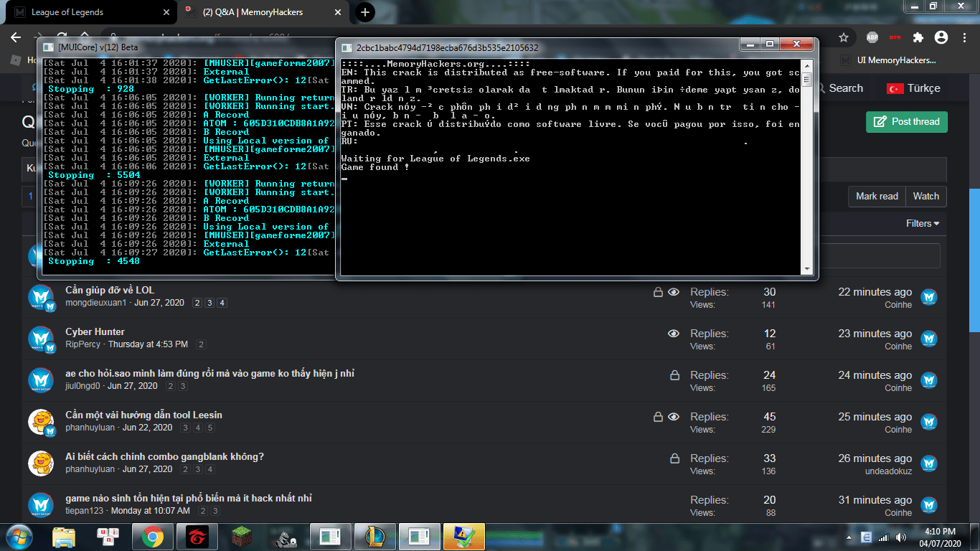Click the avatar on the Cyber Hunter thread

[x=41, y=339]
